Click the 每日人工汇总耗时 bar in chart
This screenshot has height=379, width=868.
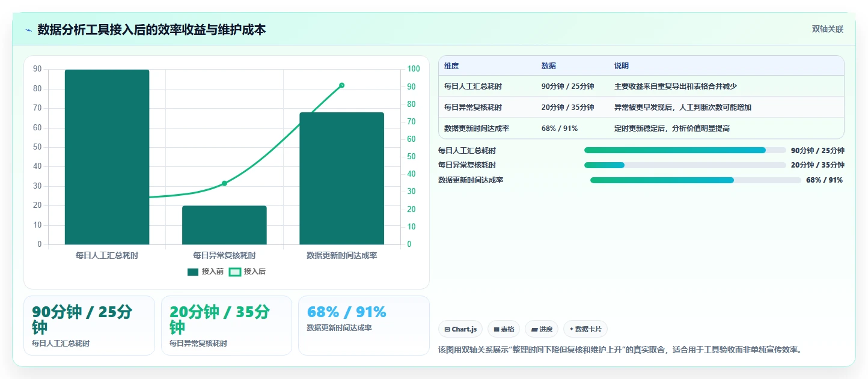[107, 157]
